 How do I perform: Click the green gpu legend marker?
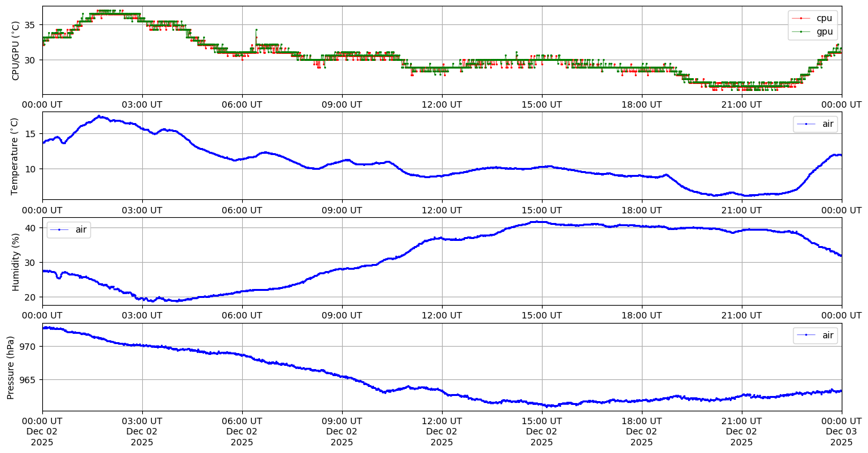pos(801,31)
